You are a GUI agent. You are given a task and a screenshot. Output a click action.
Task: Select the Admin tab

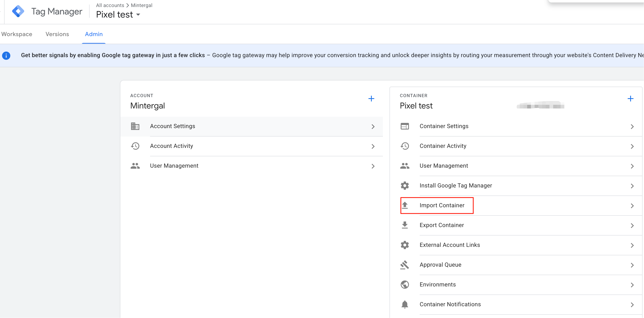click(x=94, y=34)
